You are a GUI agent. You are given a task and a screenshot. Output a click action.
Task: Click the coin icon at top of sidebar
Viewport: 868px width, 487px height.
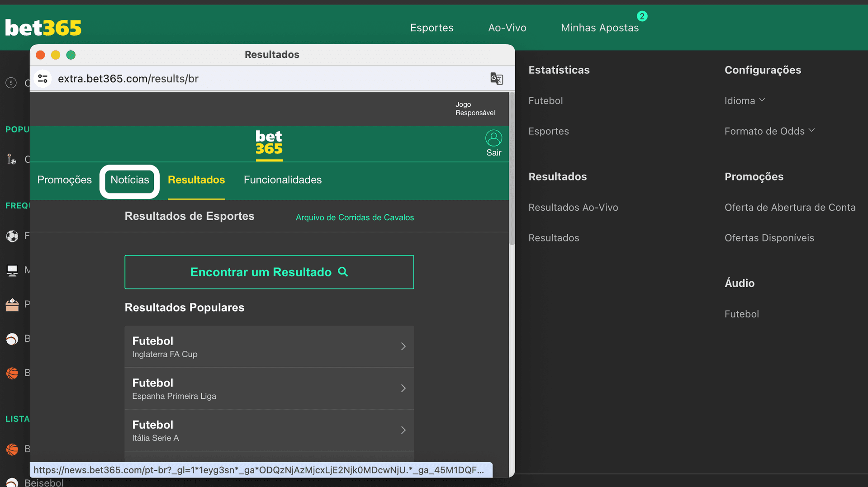(11, 83)
